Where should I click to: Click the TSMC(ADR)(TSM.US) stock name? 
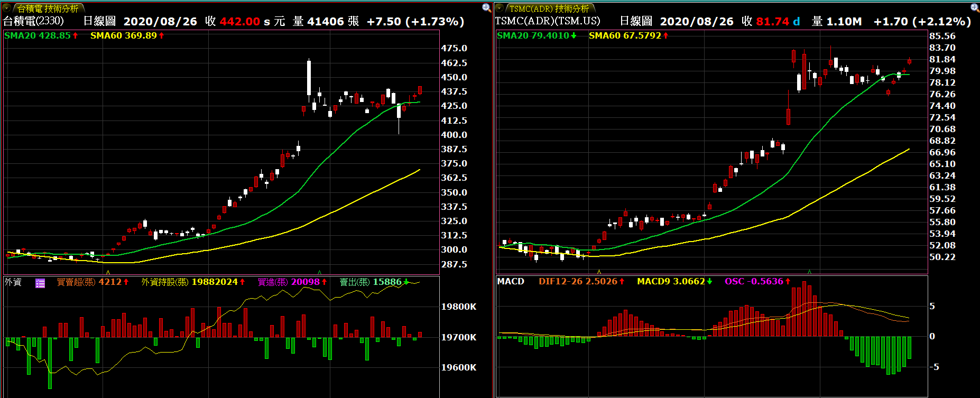[x=548, y=21]
